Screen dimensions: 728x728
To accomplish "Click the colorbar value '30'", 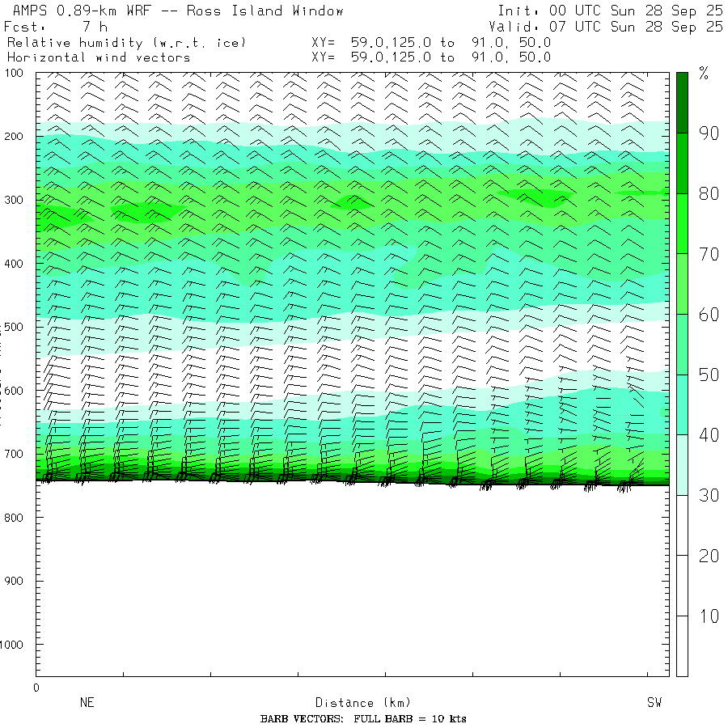I will pos(709,495).
